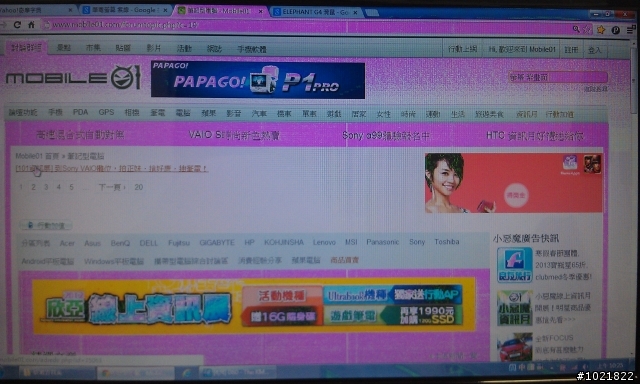This screenshot has height=384, width=640.
Task: Go to page 5
Action: click(71, 187)
